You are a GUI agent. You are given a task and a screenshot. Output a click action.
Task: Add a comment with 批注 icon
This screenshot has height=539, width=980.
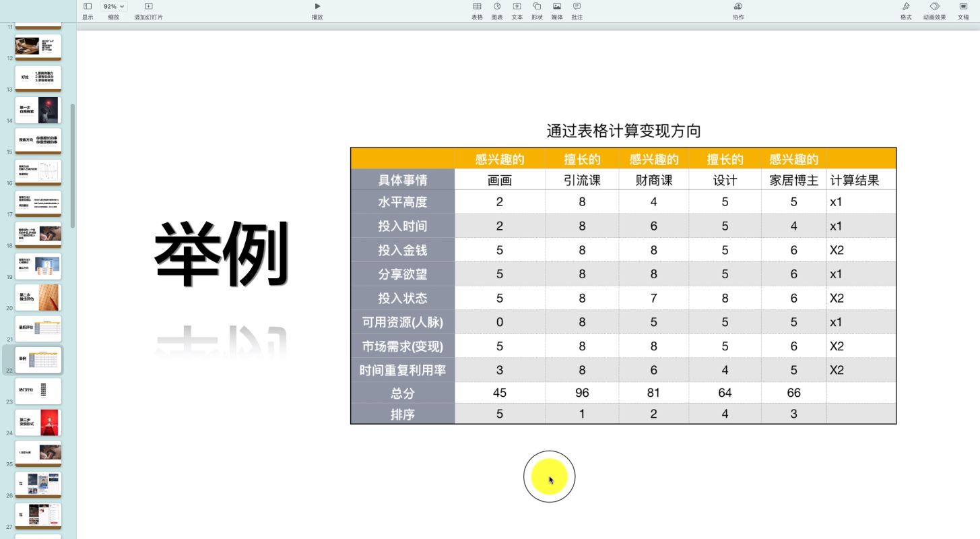[577, 7]
